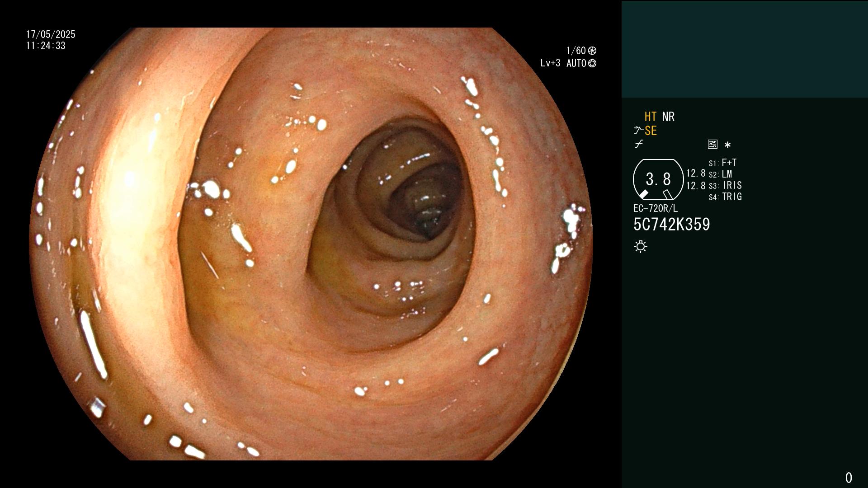Click the 1/60 shutter speed value
868x488 pixels.
pos(576,51)
